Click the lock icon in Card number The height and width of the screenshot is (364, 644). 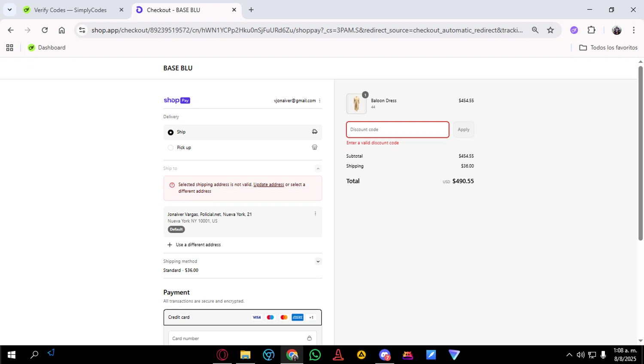pos(309,338)
